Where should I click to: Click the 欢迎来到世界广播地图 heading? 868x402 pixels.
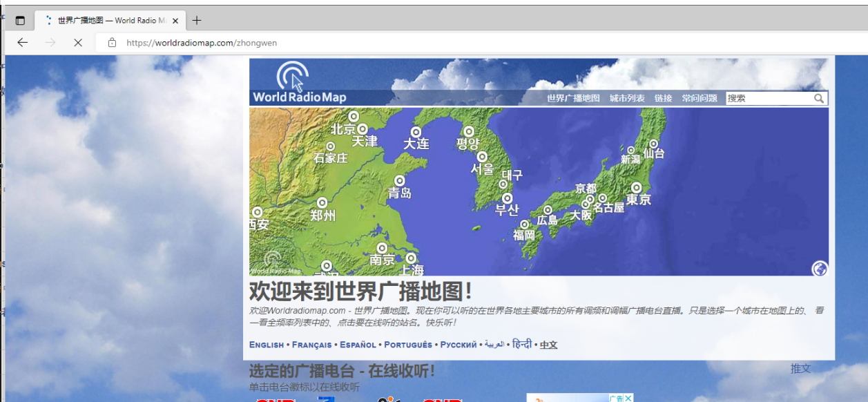coord(361,291)
